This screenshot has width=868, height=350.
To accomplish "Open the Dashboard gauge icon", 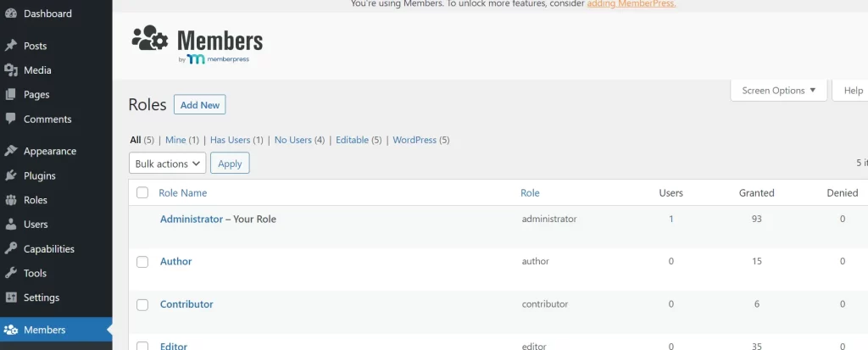I will pyautogui.click(x=10, y=14).
